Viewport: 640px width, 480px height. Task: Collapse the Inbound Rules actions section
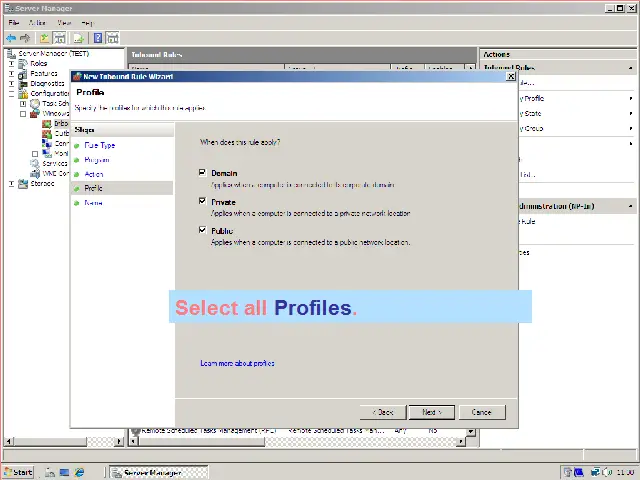tap(631, 68)
